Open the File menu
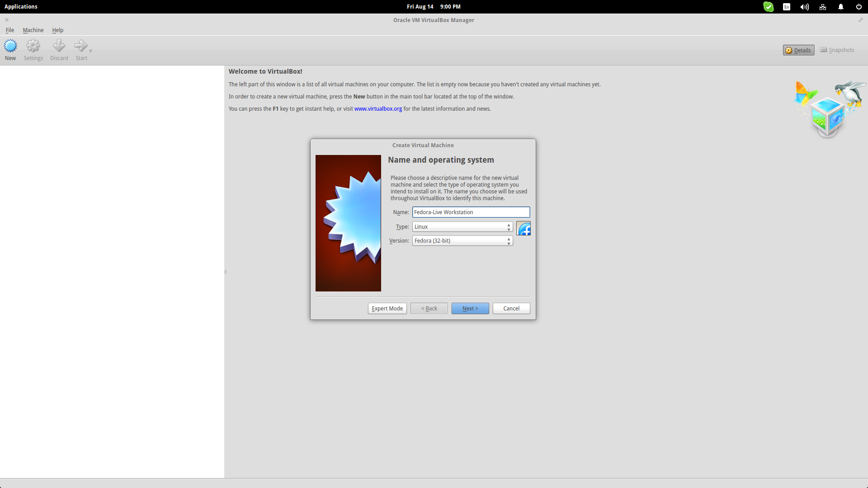 tap(10, 30)
